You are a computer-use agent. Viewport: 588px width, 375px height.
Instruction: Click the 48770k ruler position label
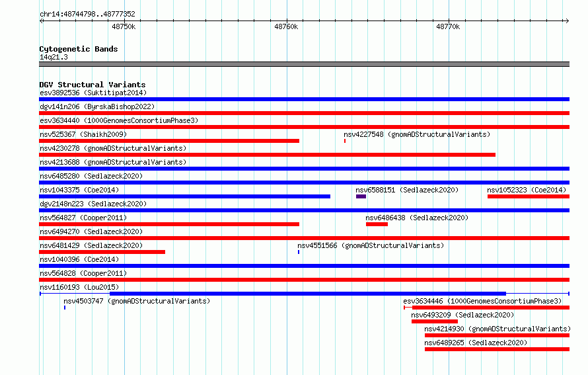point(448,26)
